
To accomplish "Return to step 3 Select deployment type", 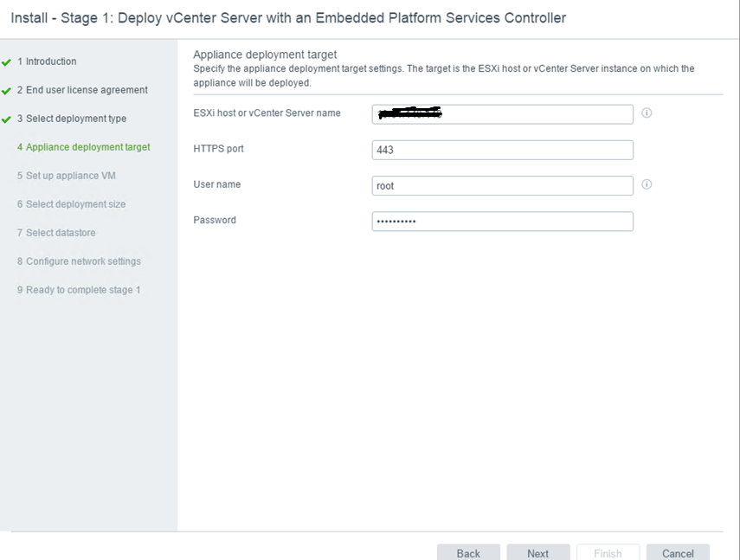I will (75, 119).
